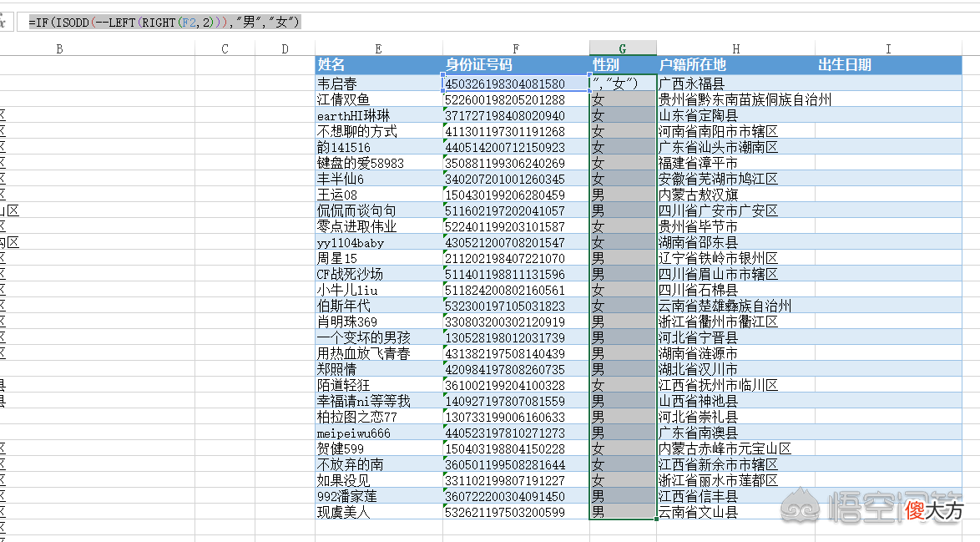Select column C header
This screenshot has height=542, width=980.
click(225, 48)
